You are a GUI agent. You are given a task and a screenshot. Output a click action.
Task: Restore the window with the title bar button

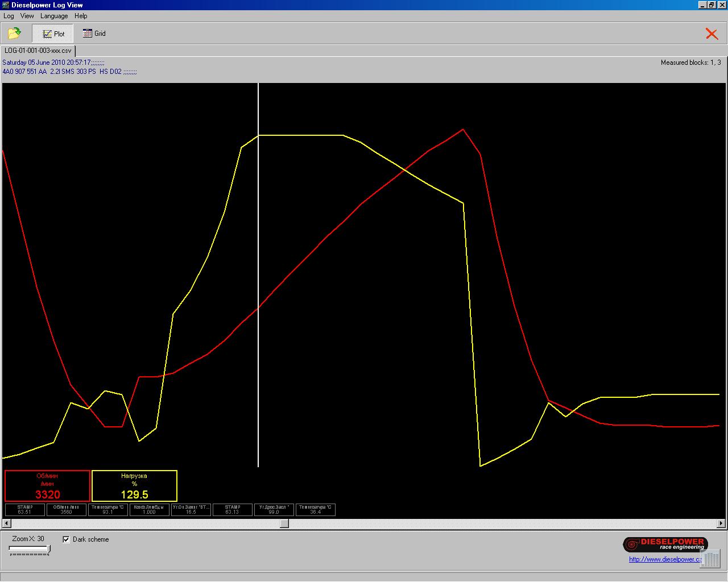[x=712, y=5]
